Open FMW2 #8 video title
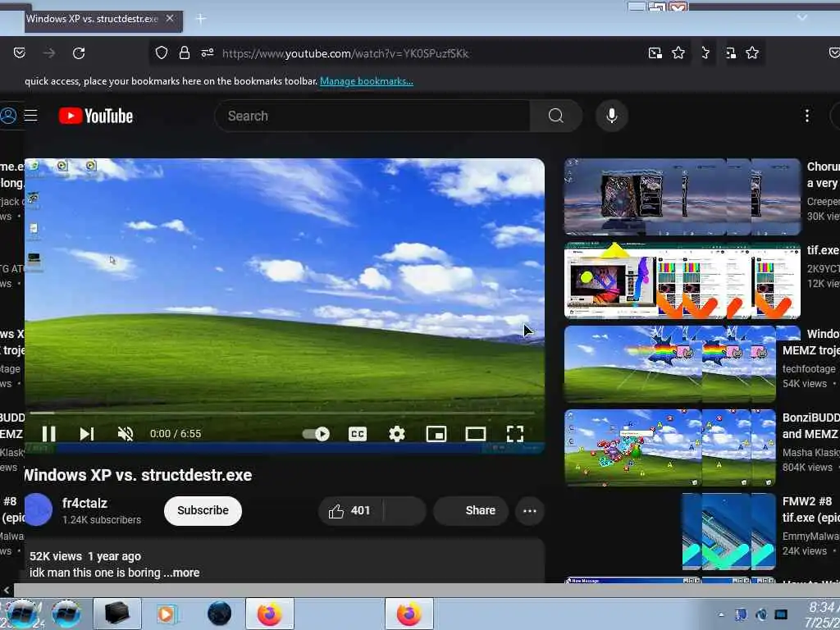 [x=811, y=509]
